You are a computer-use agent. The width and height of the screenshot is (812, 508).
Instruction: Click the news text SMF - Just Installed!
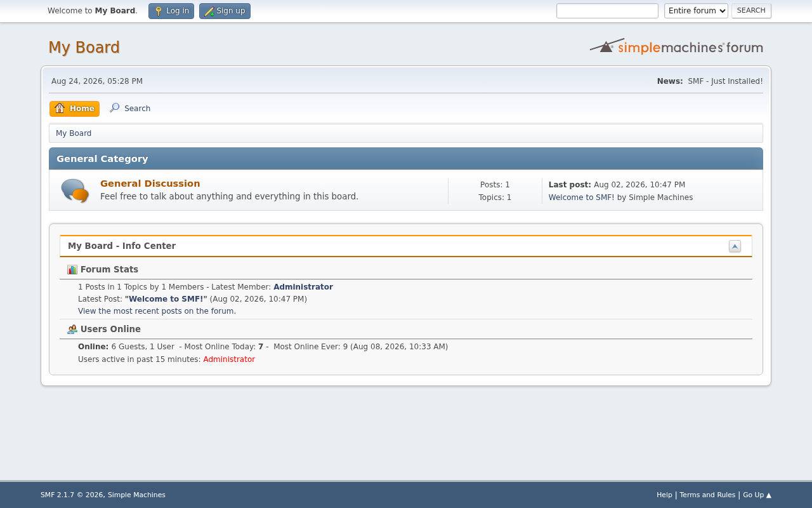click(725, 81)
